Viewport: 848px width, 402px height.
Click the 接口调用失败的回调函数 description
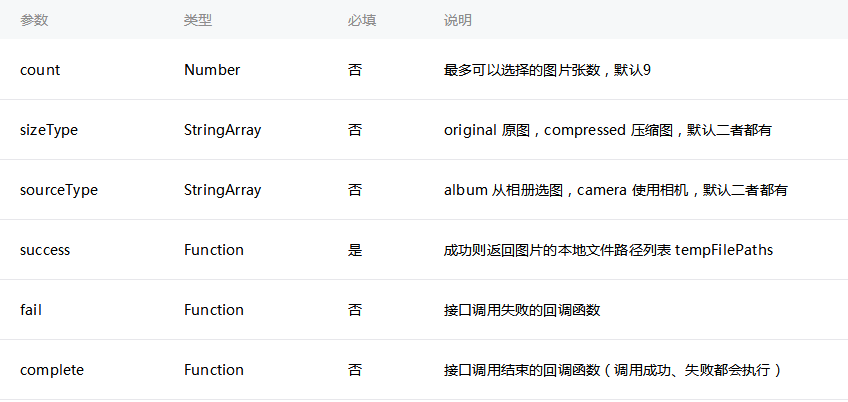[x=522, y=310]
